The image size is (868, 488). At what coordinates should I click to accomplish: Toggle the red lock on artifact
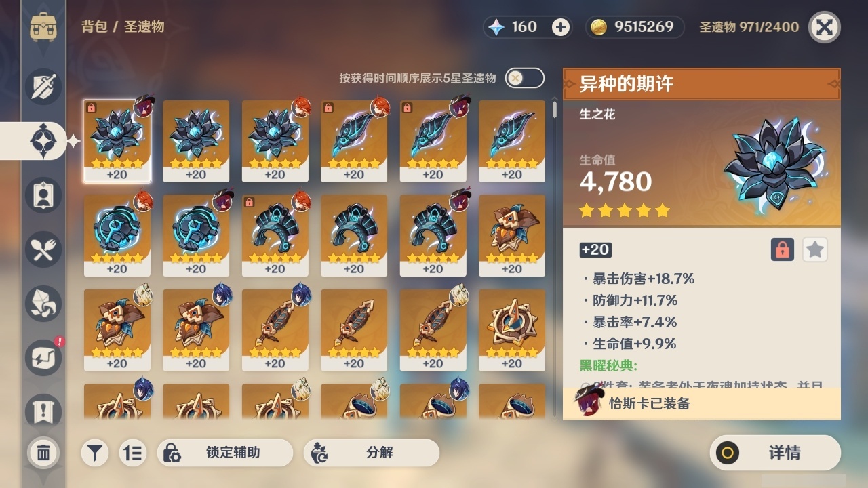pos(782,249)
